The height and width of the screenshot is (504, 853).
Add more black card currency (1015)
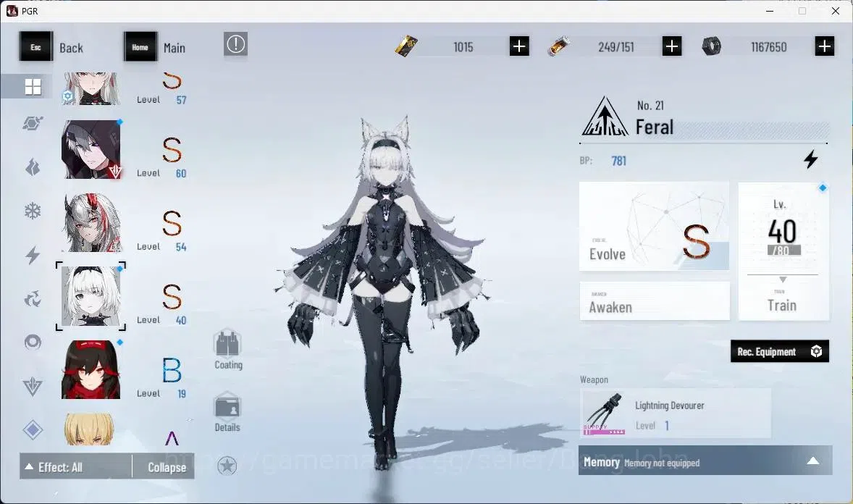(519, 46)
